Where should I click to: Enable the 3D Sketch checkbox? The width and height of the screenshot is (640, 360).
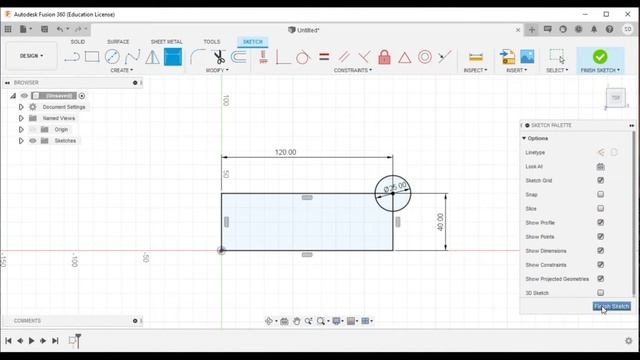click(600, 293)
